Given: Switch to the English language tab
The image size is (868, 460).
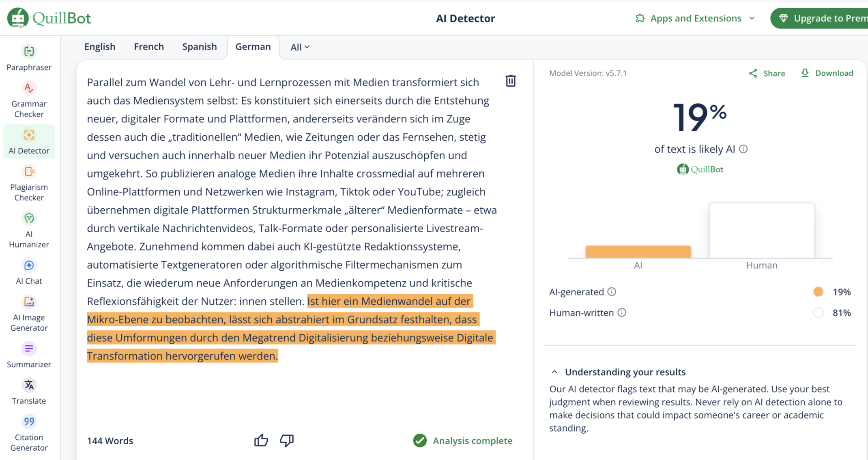Looking at the screenshot, I should click(99, 47).
